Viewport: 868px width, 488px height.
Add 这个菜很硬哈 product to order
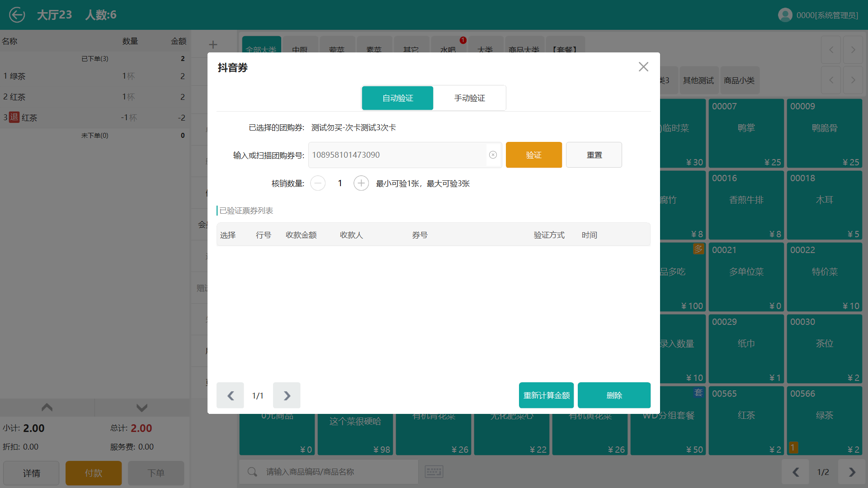[x=355, y=435]
